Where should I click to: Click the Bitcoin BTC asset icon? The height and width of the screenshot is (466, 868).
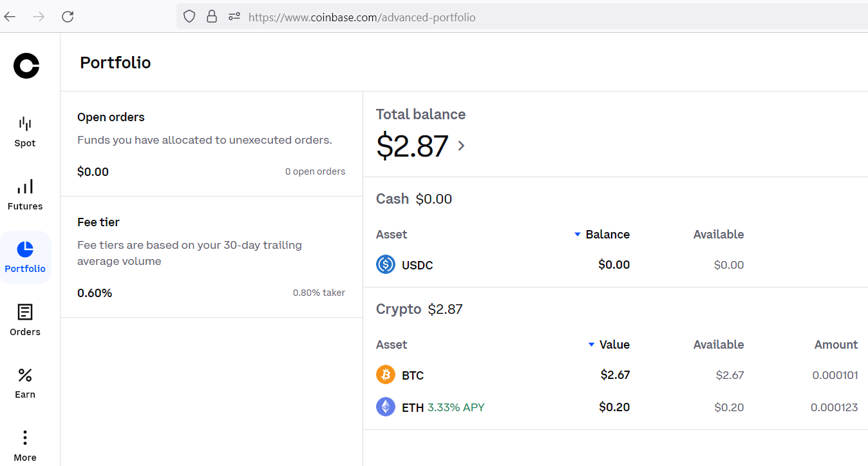pos(386,374)
